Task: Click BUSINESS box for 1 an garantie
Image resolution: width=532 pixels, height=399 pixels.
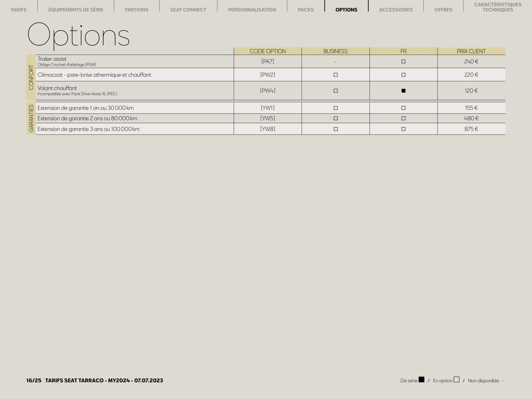Action: pos(336,108)
